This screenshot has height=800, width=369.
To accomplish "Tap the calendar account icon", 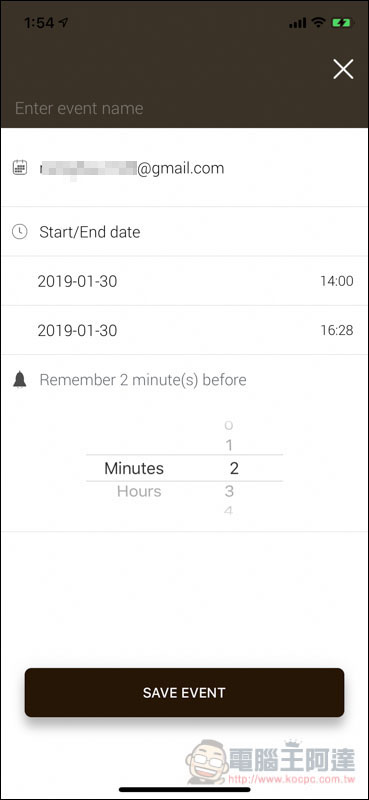I will tap(19, 168).
